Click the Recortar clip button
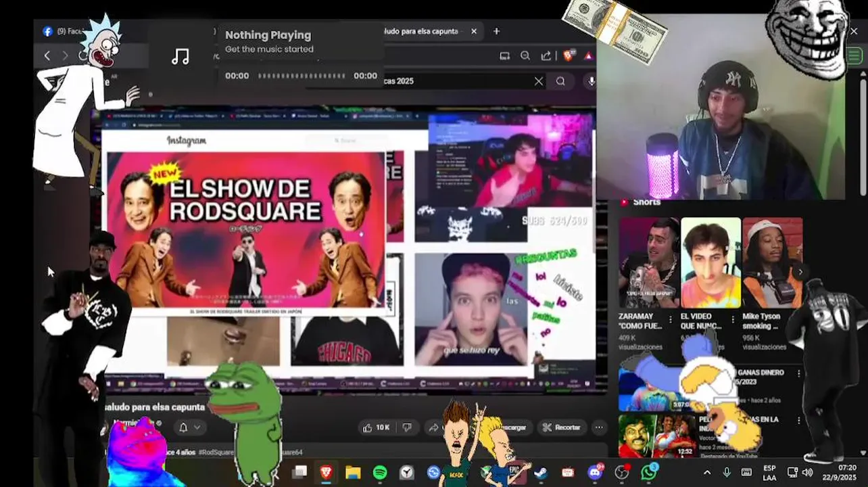Screen dimensions: 868x487 (562, 427)
